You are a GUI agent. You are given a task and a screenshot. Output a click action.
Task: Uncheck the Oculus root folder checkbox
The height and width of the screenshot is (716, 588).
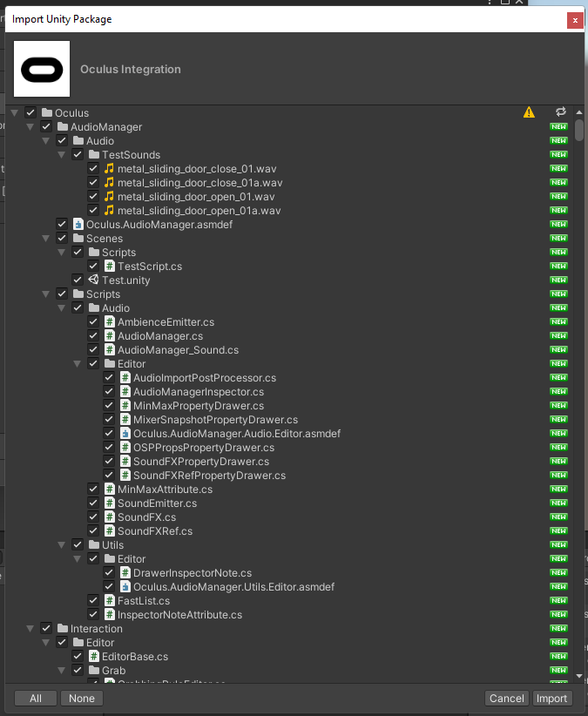pyautogui.click(x=30, y=112)
